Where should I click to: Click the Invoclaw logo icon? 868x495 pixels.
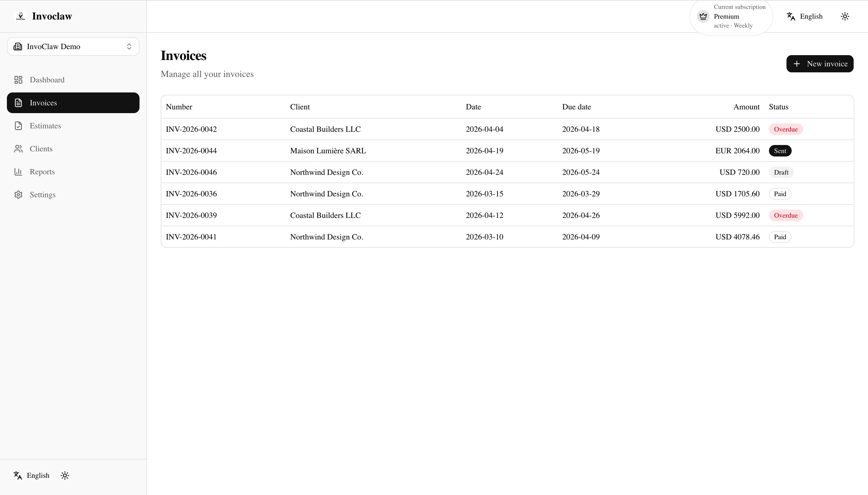click(21, 16)
